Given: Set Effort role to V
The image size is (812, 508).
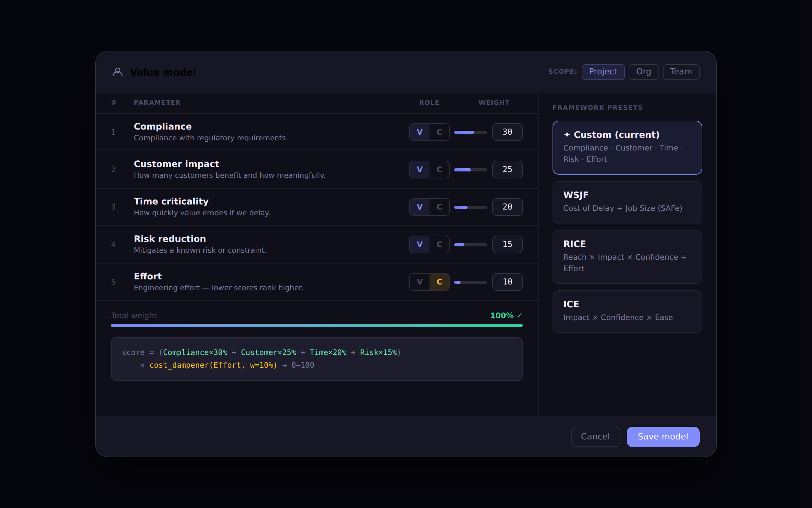Looking at the screenshot, I should click(x=419, y=282).
